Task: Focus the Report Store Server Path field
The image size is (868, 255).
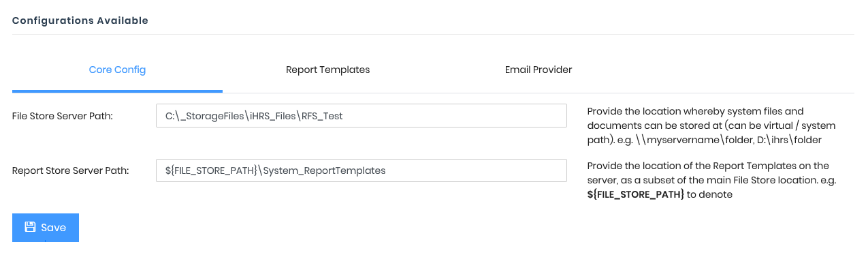Action: pos(361,170)
